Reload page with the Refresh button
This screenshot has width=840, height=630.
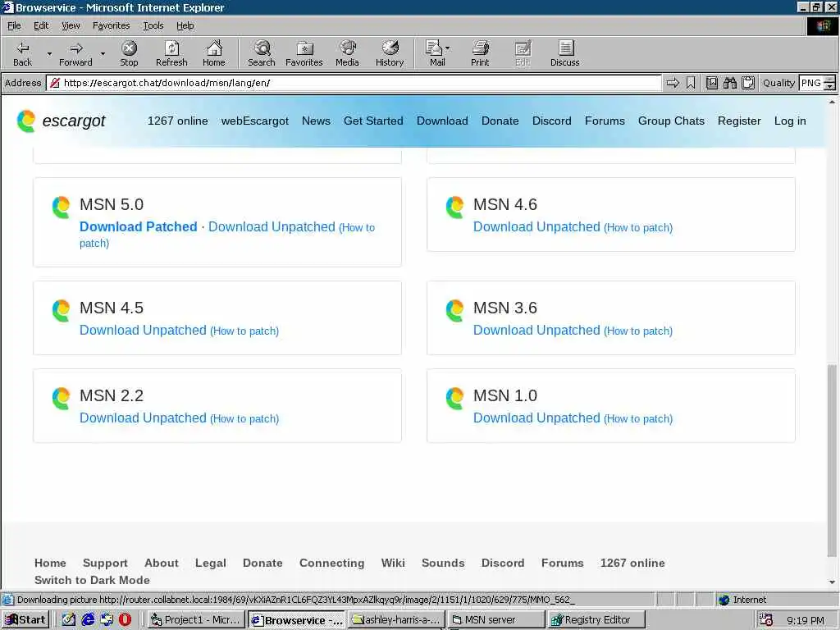point(171,53)
